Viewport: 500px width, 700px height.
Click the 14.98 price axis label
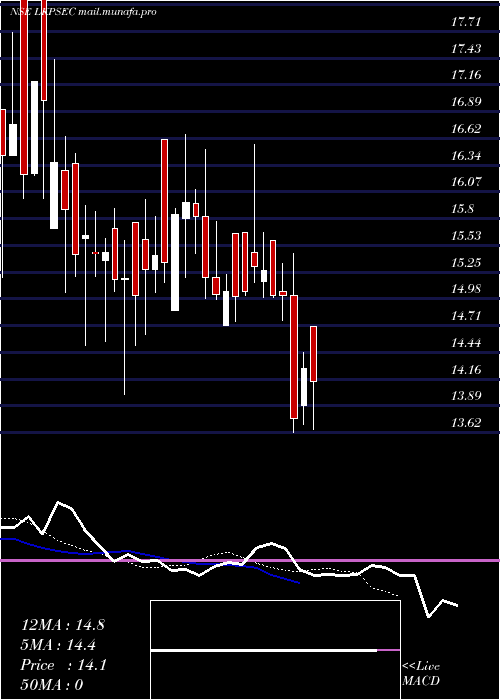(466, 289)
